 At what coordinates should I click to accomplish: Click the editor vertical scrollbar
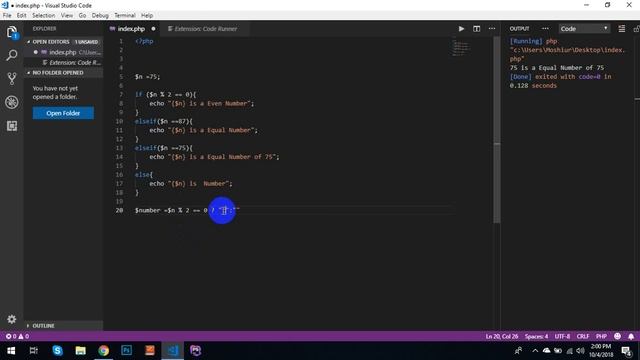click(x=497, y=130)
